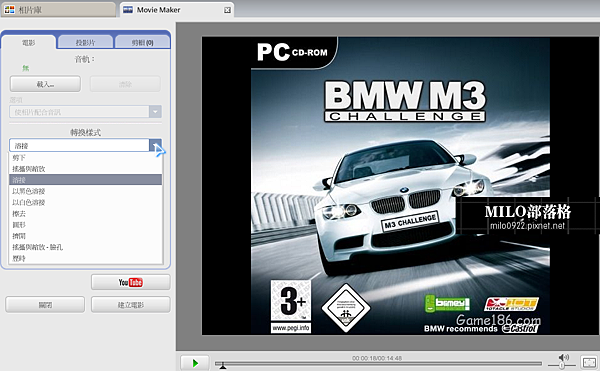Choose highlighted 溶接 dissolve option in list
Viewport: 600px width, 371px height.
(x=85, y=180)
